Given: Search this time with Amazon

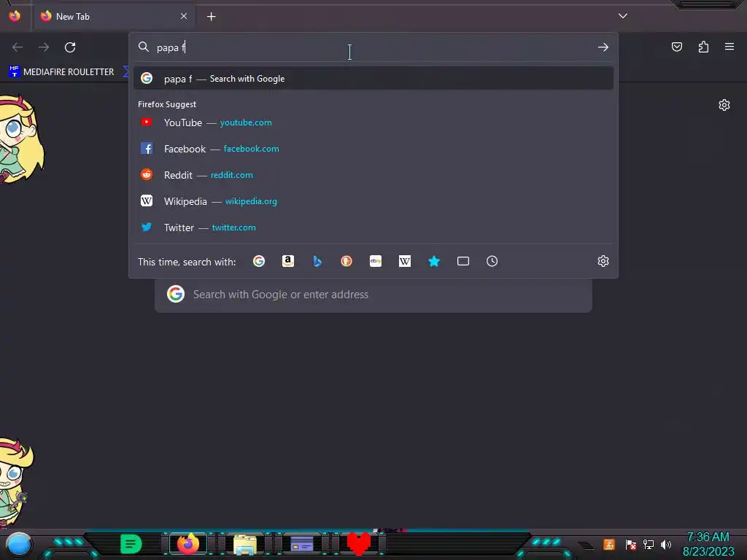Looking at the screenshot, I should [287, 261].
